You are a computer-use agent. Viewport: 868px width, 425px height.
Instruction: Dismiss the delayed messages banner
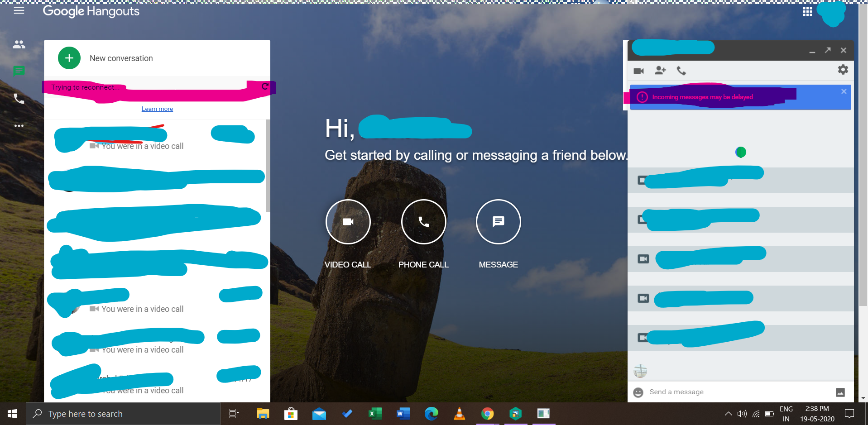pyautogui.click(x=844, y=91)
